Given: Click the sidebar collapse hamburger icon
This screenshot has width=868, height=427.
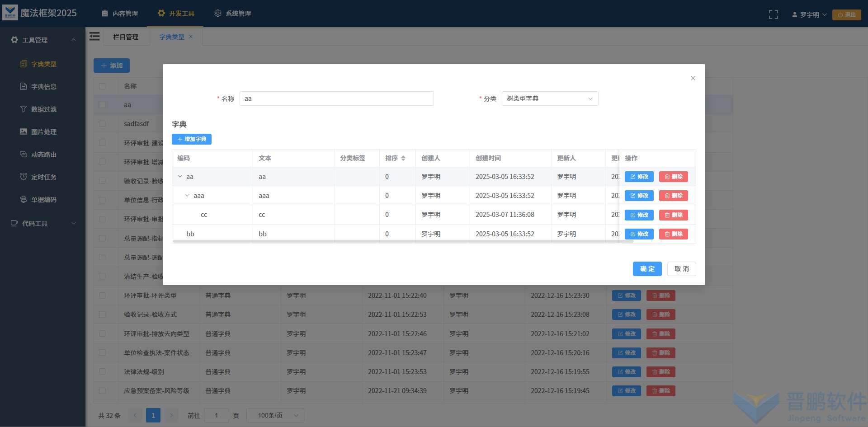Looking at the screenshot, I should tap(94, 36).
